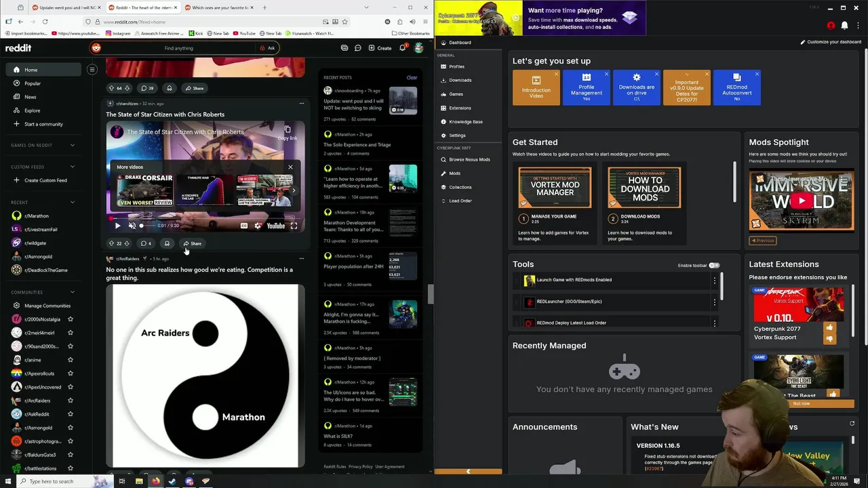Favorite the r/anime community star
This screenshot has height=488, width=868.
[70, 360]
